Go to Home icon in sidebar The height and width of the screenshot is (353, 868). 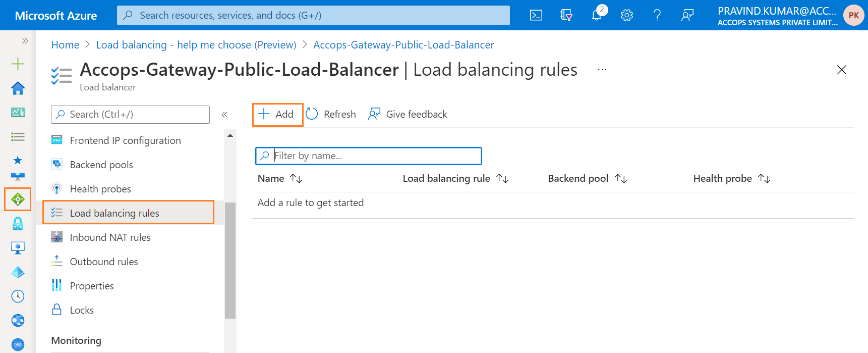[x=18, y=88]
